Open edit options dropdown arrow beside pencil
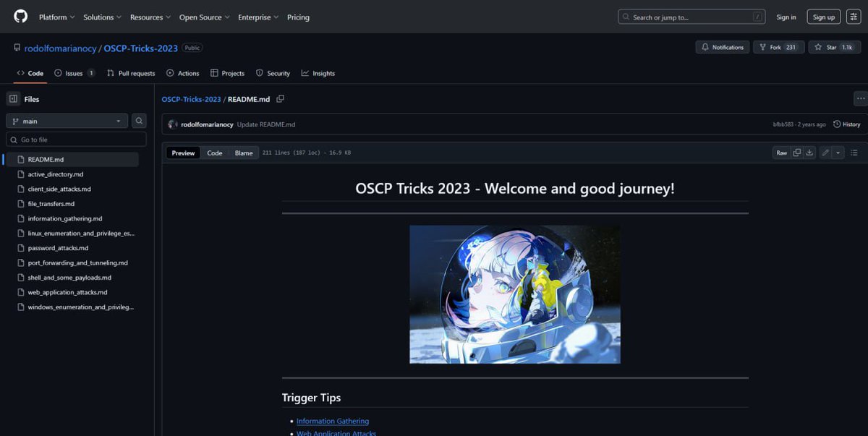This screenshot has height=436, width=868. point(838,153)
